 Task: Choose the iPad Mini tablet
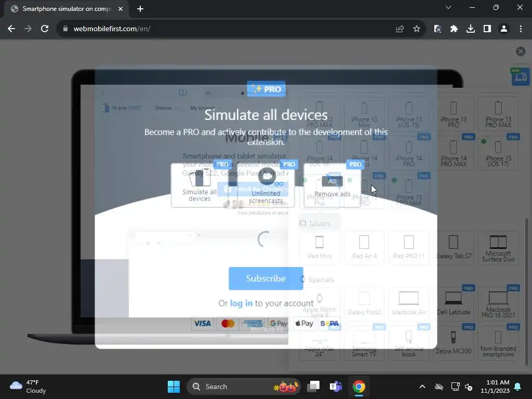(320, 248)
